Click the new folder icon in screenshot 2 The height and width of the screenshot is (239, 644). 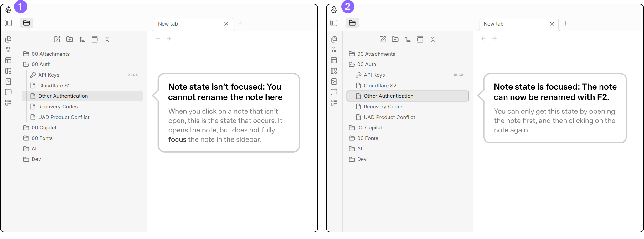coord(395,39)
